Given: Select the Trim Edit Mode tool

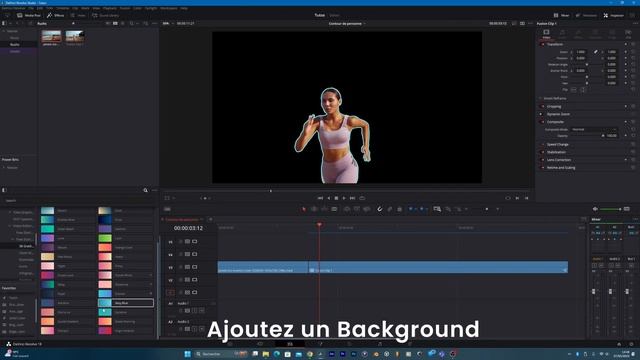Looking at the screenshot, I should [314, 209].
